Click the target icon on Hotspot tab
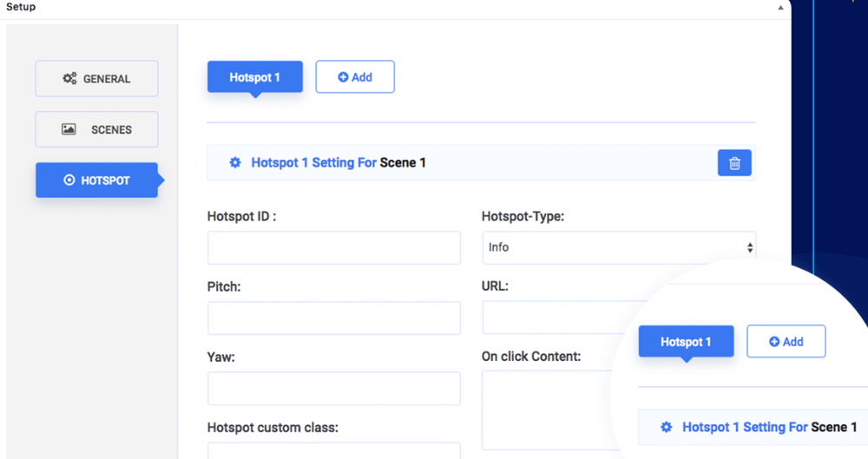The image size is (868, 459). tap(69, 180)
